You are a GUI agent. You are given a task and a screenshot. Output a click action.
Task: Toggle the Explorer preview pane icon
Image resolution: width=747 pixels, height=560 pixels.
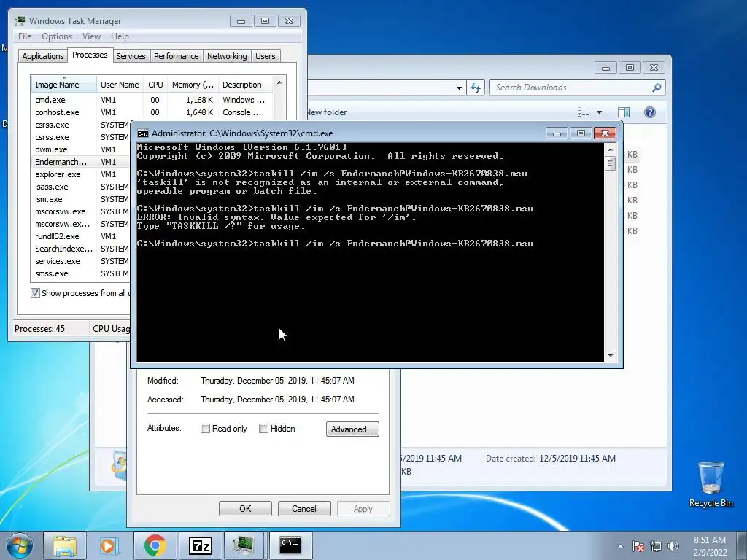click(624, 112)
